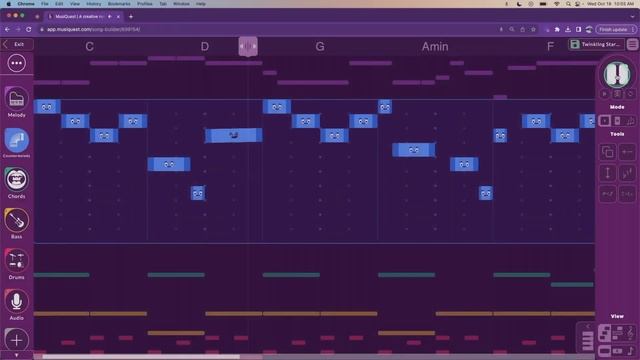Choose the bottom-left Tools icon
640x360 pixels.
tap(608, 194)
